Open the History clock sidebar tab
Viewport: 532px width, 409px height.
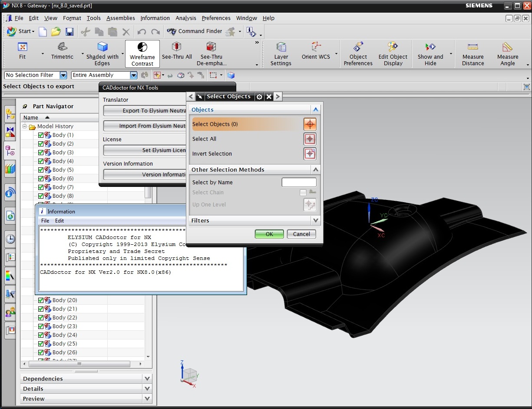pyautogui.click(x=10, y=239)
